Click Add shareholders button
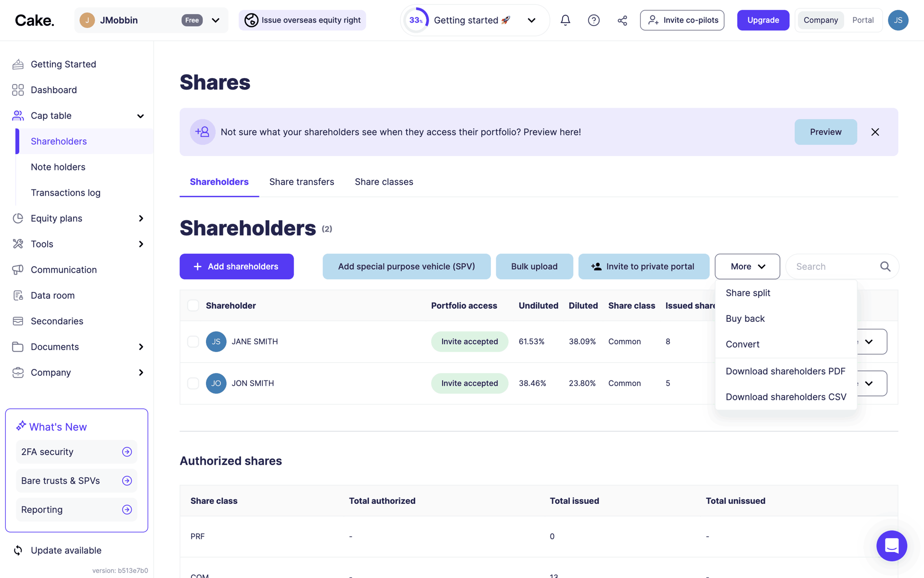924x578 pixels. click(x=236, y=266)
